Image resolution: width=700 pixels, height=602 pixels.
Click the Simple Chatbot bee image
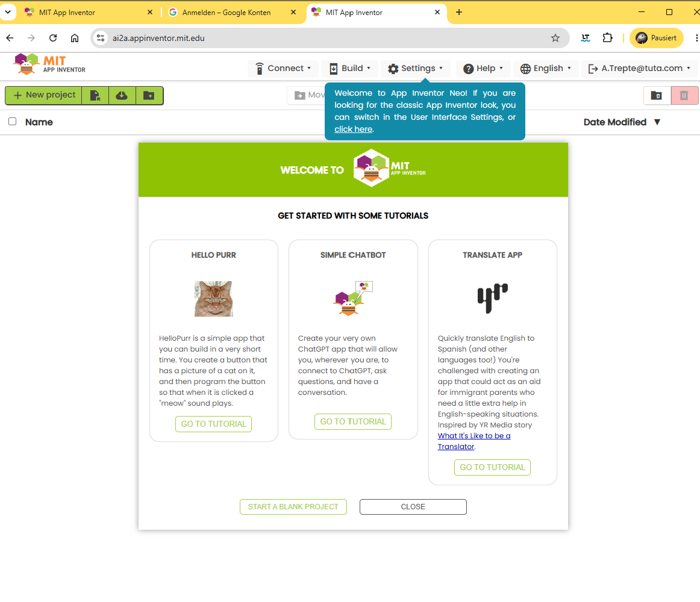[352, 299]
